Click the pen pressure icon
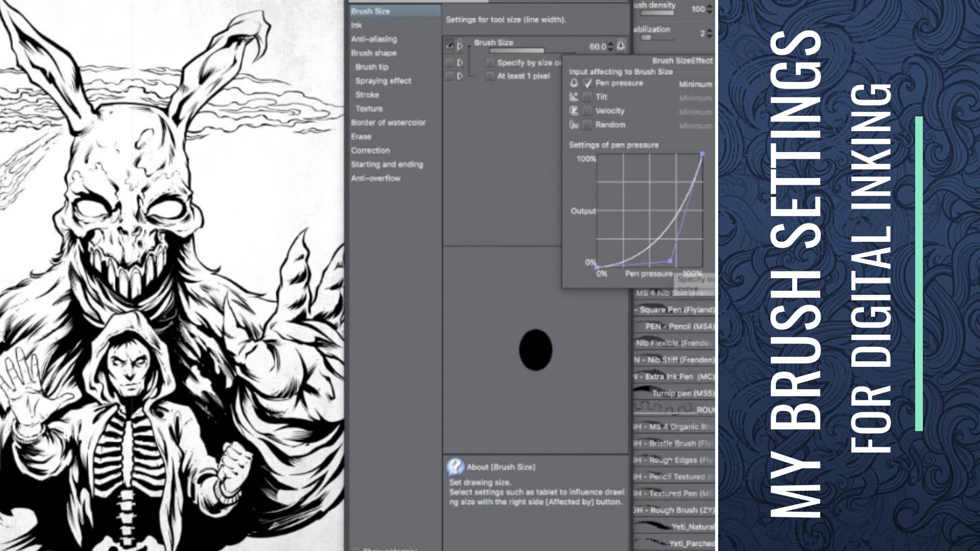Image resolution: width=980 pixels, height=551 pixels. [x=574, y=83]
